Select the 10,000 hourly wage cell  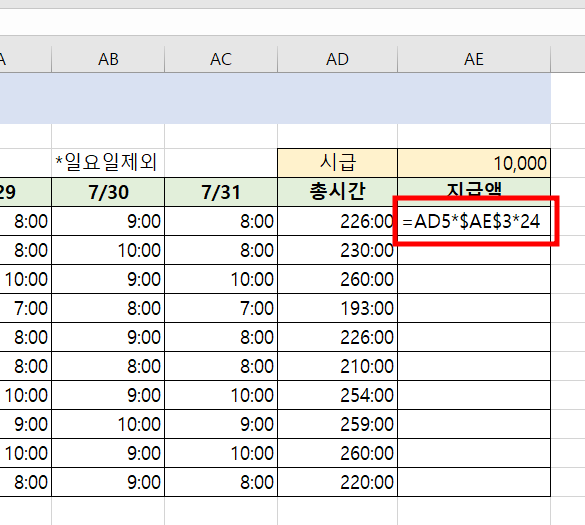(x=474, y=163)
